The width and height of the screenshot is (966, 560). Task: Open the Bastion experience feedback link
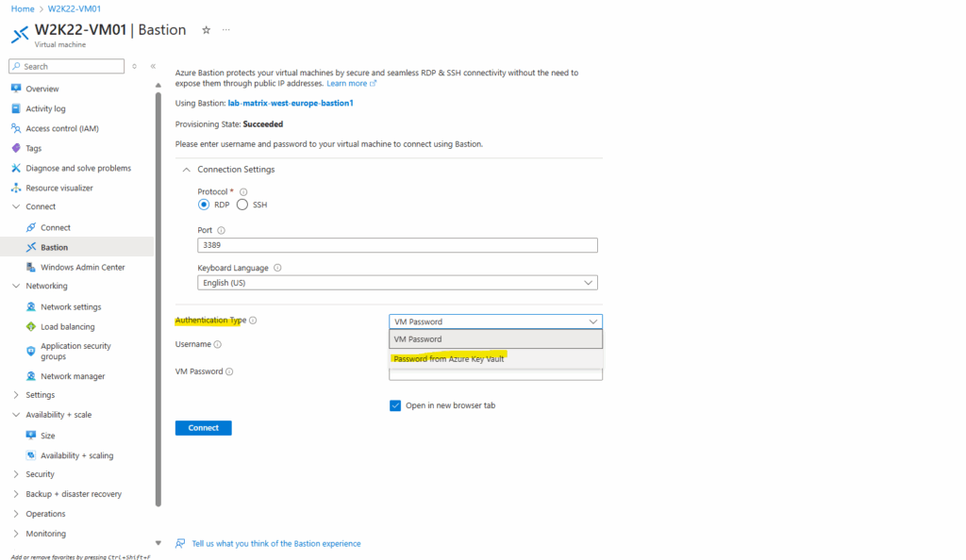pyautogui.click(x=276, y=543)
